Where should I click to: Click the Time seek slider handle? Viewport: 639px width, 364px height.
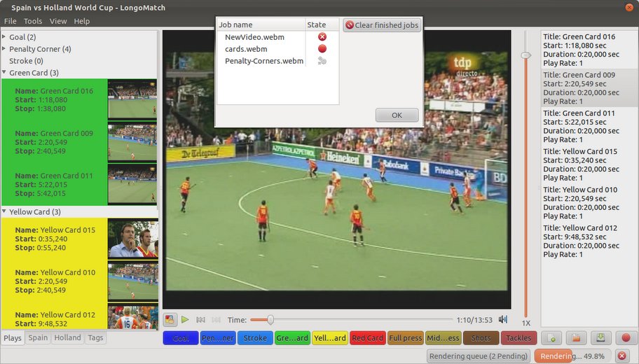tap(270, 320)
